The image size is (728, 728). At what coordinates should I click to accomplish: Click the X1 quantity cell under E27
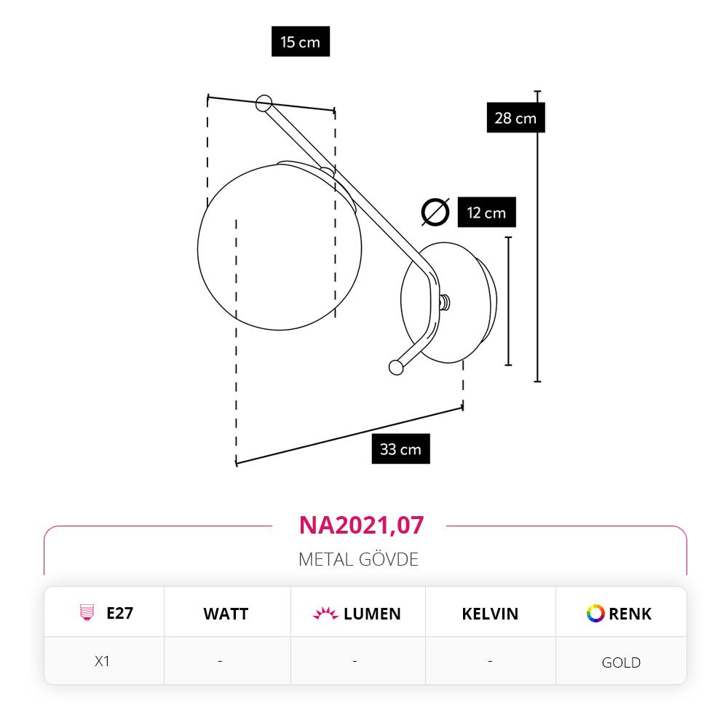tap(102, 661)
